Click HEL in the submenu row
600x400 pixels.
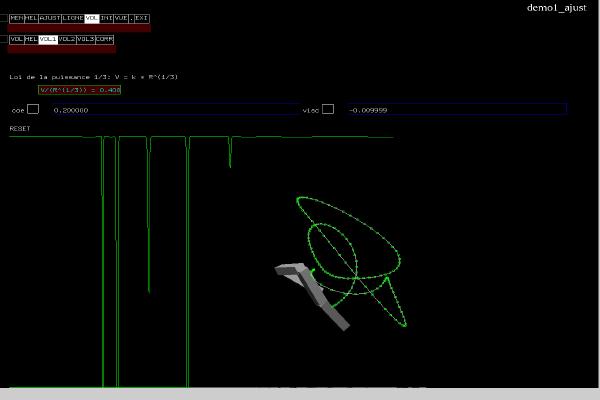(x=31, y=39)
